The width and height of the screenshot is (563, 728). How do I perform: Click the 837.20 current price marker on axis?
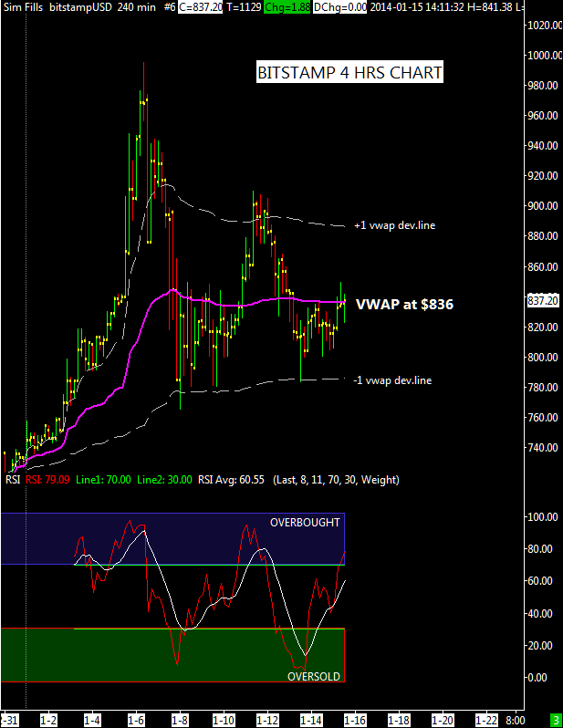pyautogui.click(x=545, y=300)
